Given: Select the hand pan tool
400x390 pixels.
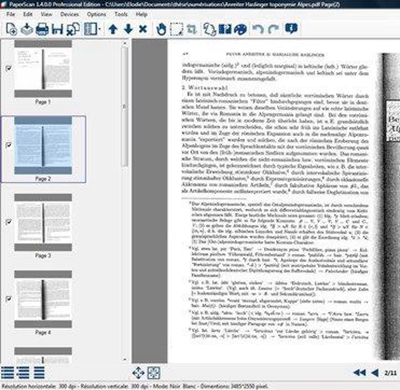Looking at the screenshot, I should pyautogui.click(x=161, y=29).
